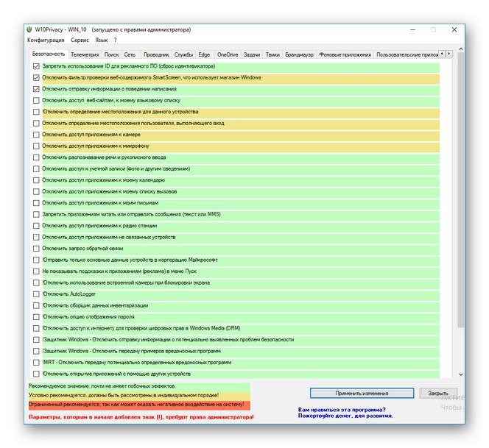Image resolution: width=489 pixels, height=448 pixels.
Task: Click the scrollbar up arrow
Action: point(461,49)
